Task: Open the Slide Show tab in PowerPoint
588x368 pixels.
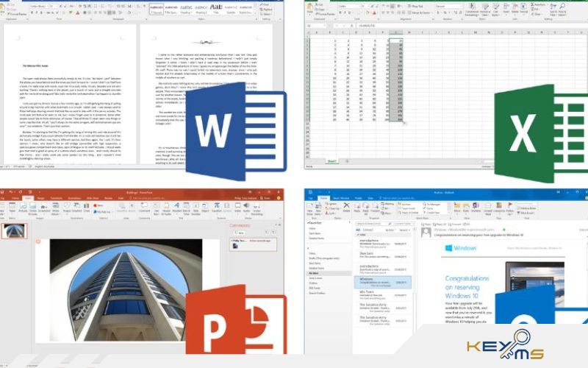Action: coord(93,198)
